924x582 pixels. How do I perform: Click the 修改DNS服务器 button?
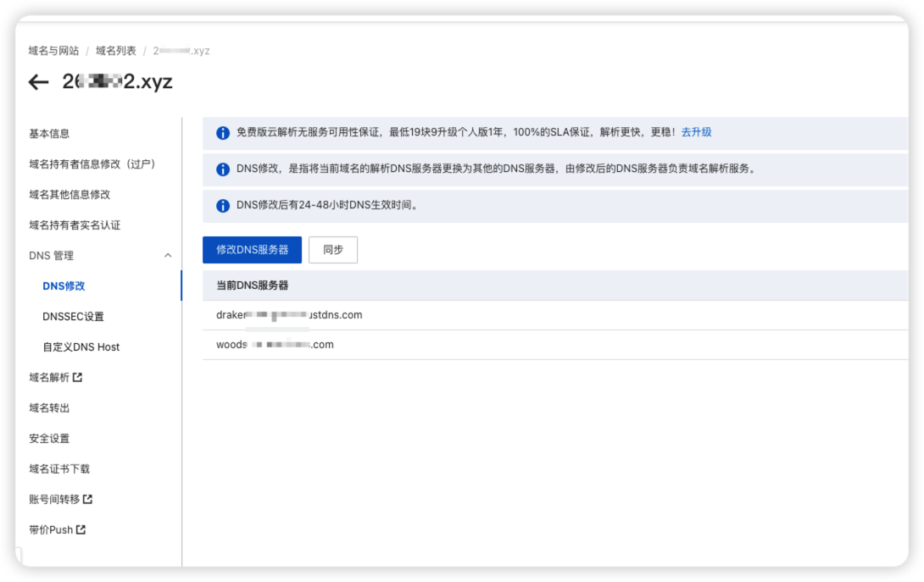pos(253,250)
